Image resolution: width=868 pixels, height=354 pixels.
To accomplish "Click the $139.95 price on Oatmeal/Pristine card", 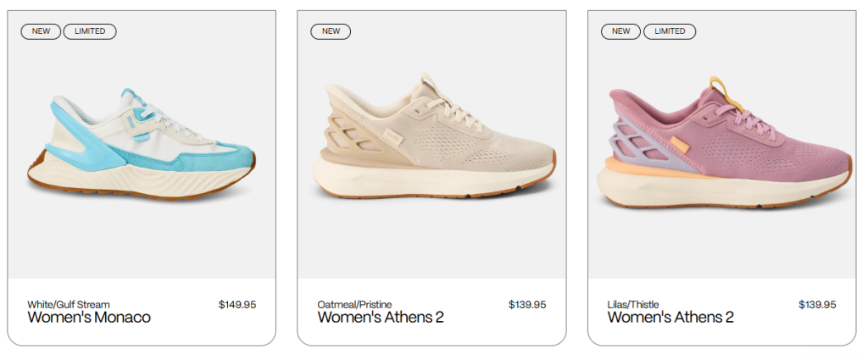I will click(x=527, y=304).
